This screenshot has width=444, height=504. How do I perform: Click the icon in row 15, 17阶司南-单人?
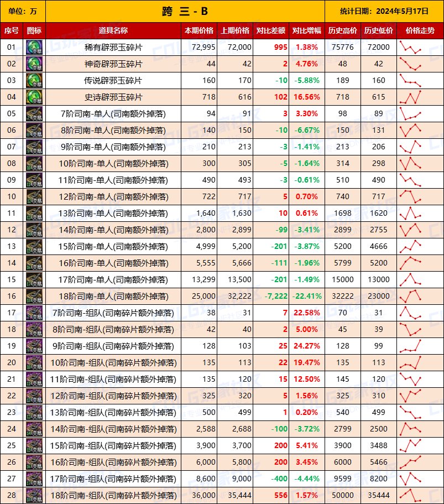[34, 279]
